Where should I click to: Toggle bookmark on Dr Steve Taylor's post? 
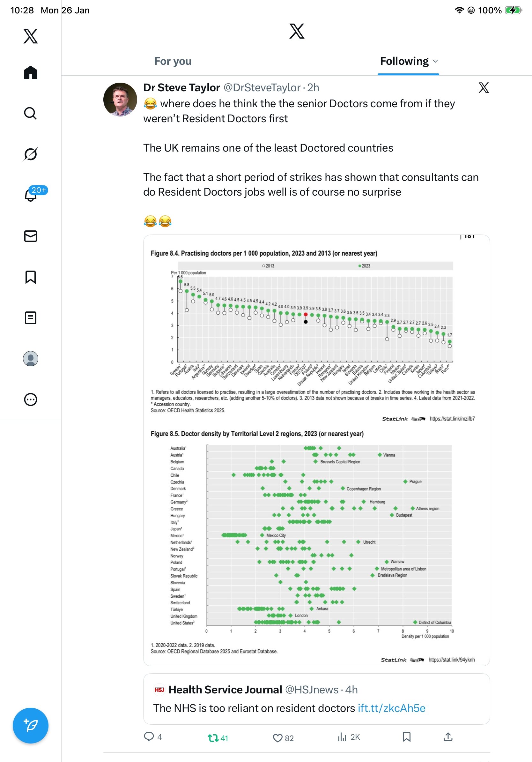coord(406,737)
